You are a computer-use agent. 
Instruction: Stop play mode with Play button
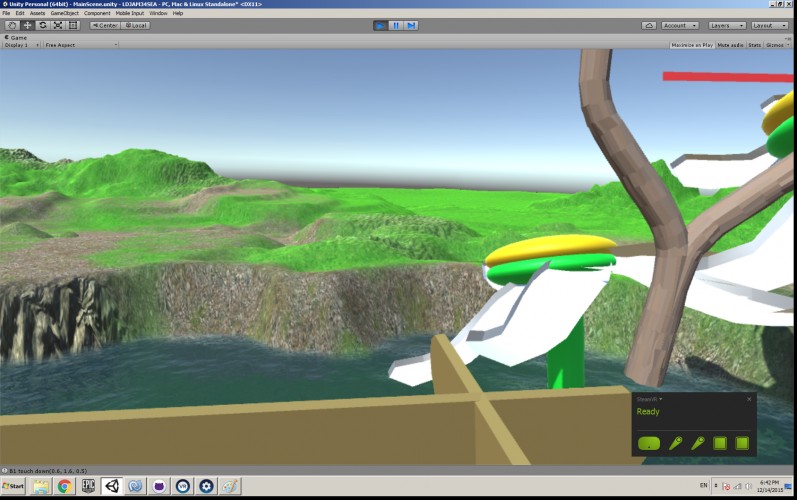click(380, 25)
